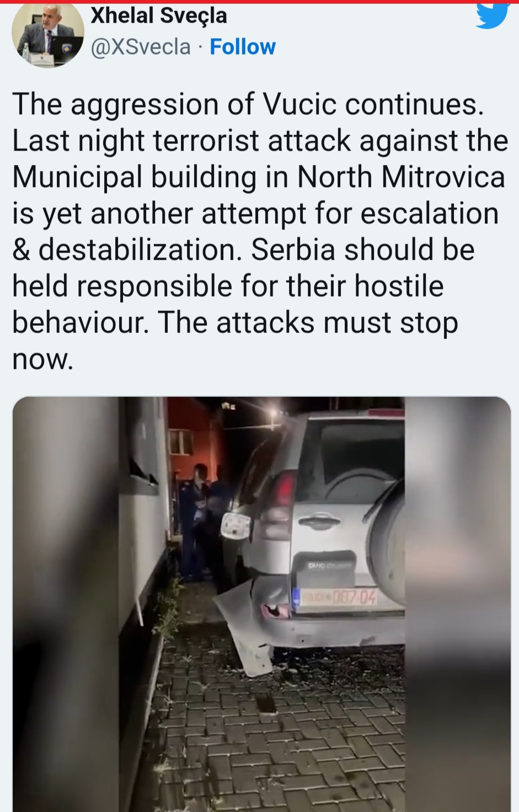Follow the @XSvecla account
The width and height of the screenshot is (519, 812).
point(243,47)
